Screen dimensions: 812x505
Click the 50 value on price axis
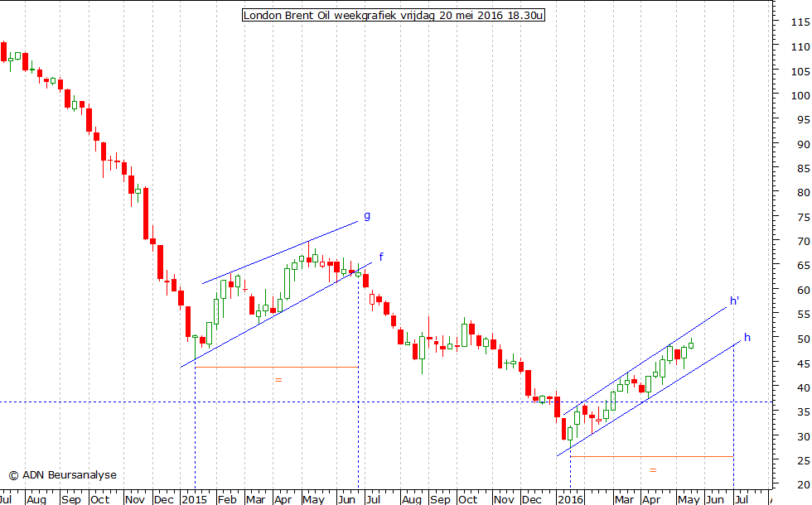click(x=803, y=339)
